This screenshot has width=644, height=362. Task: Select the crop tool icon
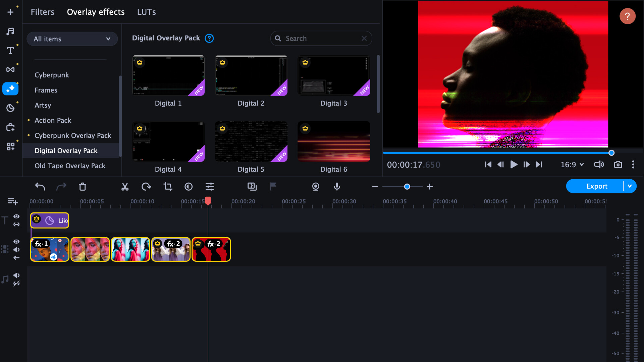(x=167, y=186)
